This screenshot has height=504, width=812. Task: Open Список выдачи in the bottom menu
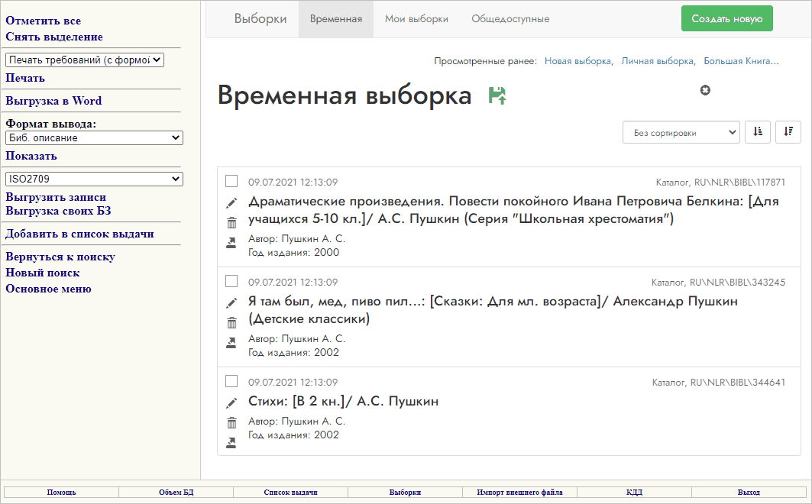click(x=290, y=492)
